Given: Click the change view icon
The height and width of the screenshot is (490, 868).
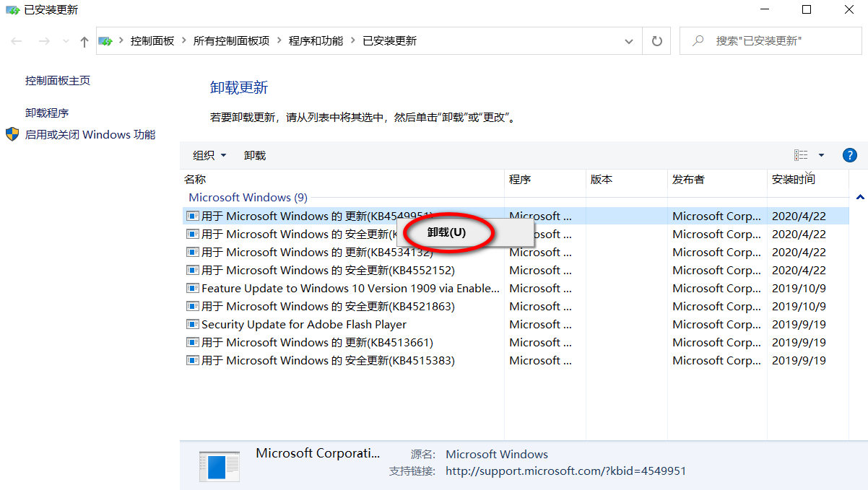Looking at the screenshot, I should [801, 155].
